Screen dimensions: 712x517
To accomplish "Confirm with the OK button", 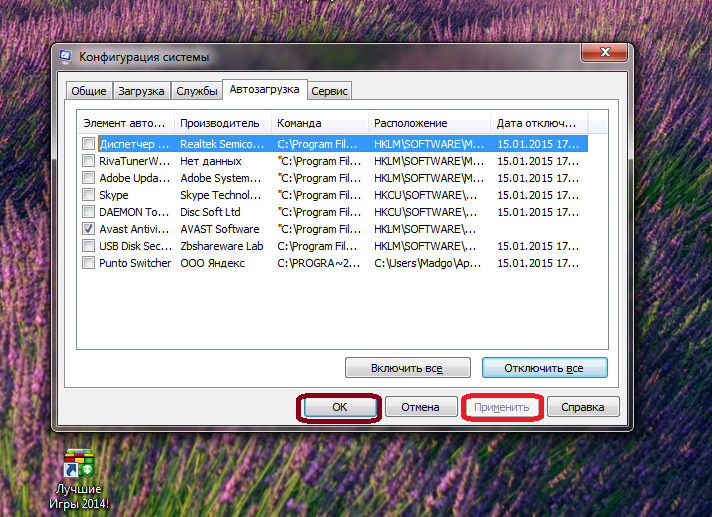I will click(x=339, y=407).
